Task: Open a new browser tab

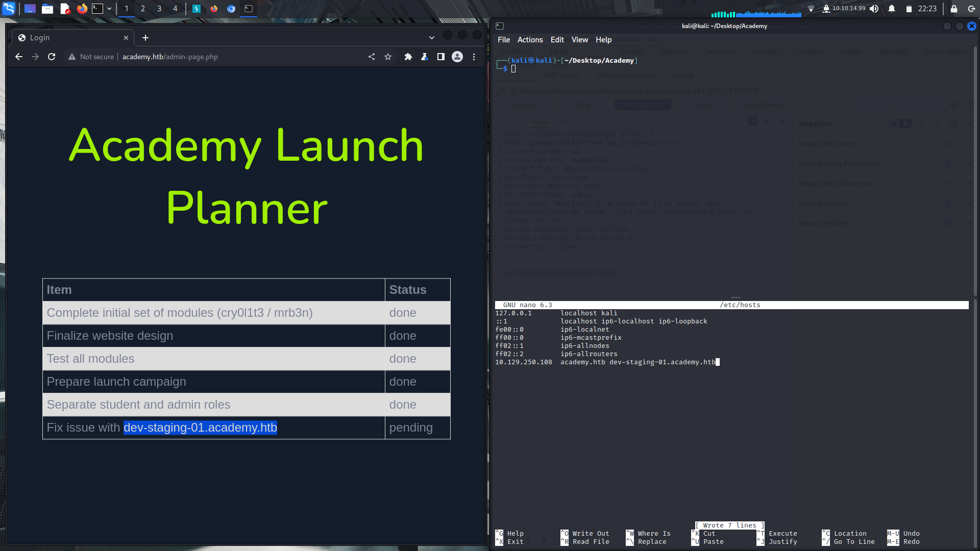Action: (145, 38)
